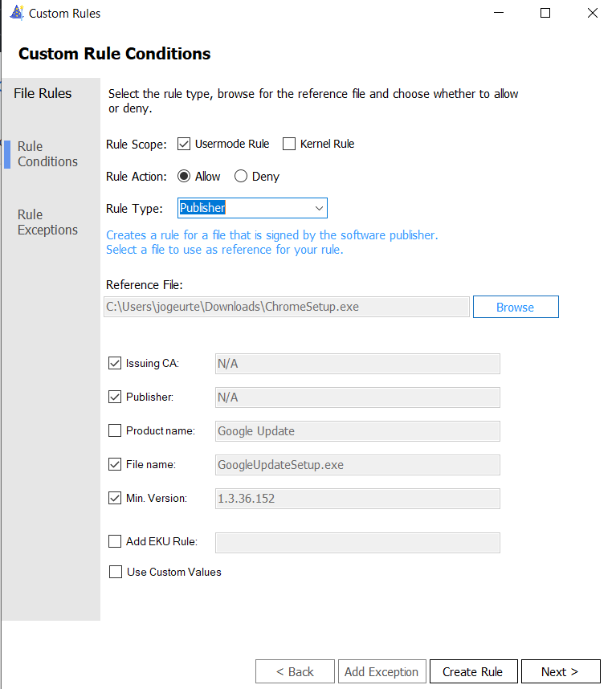The height and width of the screenshot is (689, 616).
Task: Expand the Publisher combo box arrow
Action: [320, 208]
